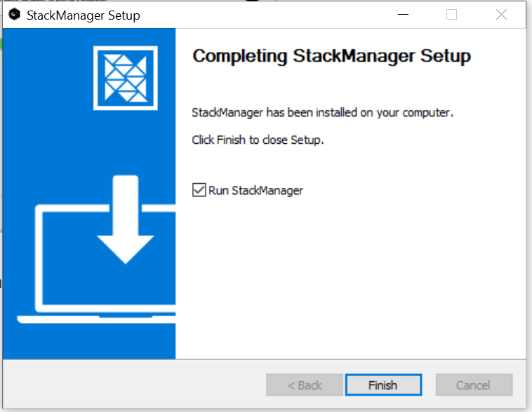The image size is (532, 412).
Task: Click the StackManager triangular logo
Action: (125, 77)
